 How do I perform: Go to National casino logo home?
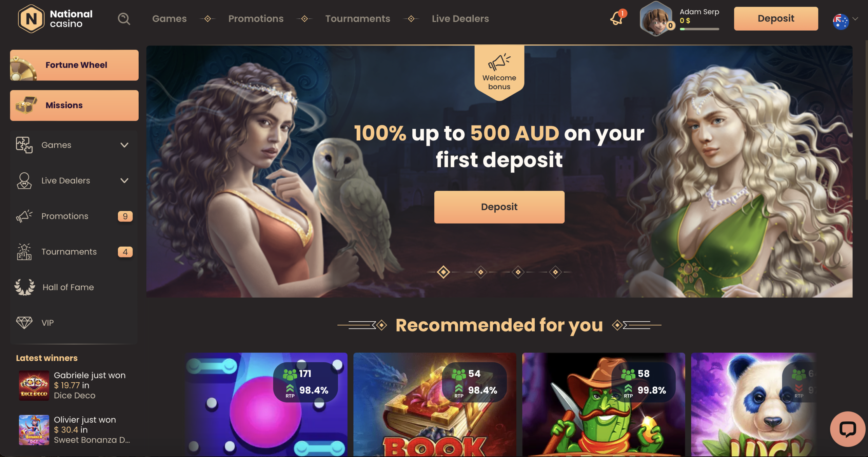[x=55, y=19]
